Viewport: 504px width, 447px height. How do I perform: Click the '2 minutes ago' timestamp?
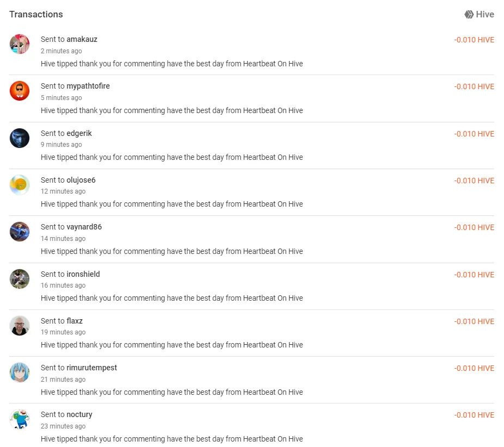pyautogui.click(x=62, y=51)
